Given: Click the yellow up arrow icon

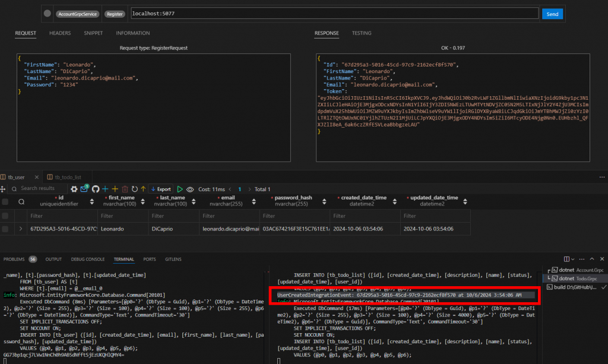Looking at the screenshot, I should (144, 189).
